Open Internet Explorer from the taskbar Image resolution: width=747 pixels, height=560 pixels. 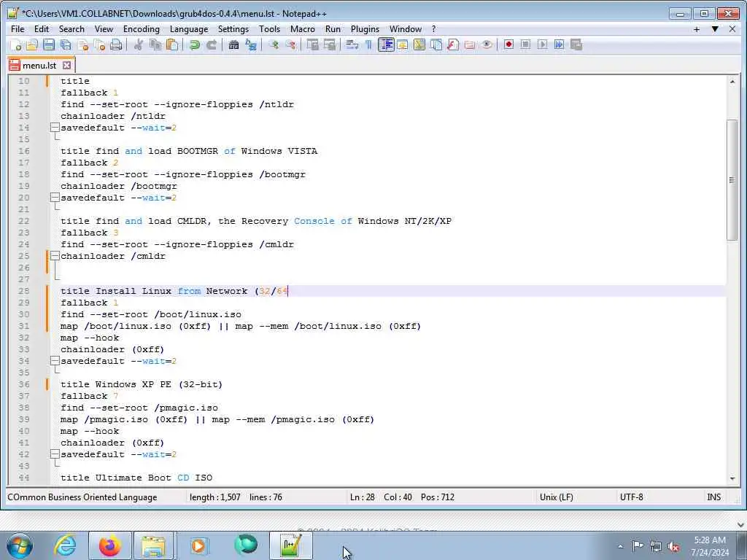pos(65,545)
